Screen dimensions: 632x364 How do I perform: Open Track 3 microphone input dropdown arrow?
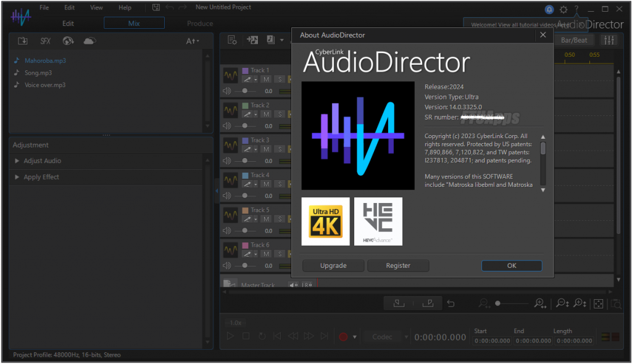click(256, 149)
